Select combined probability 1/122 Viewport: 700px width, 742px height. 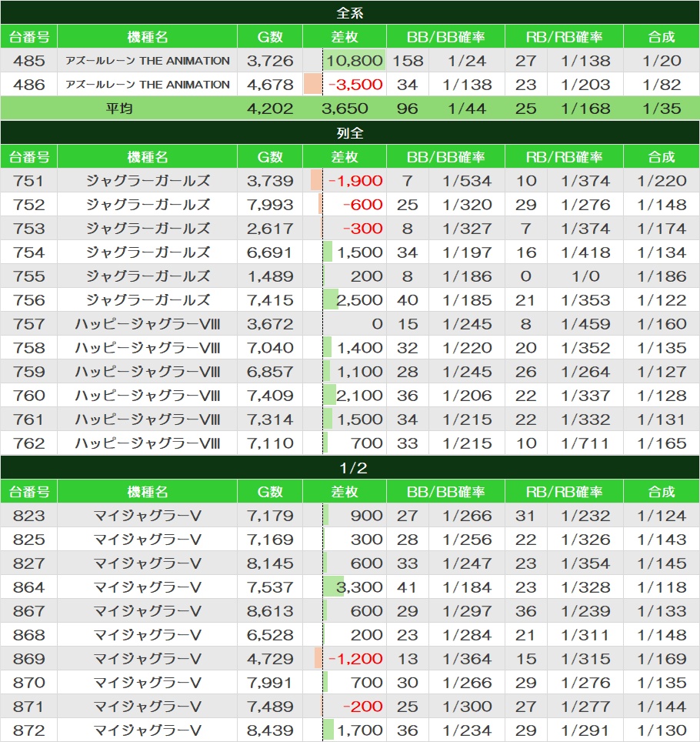click(662, 300)
